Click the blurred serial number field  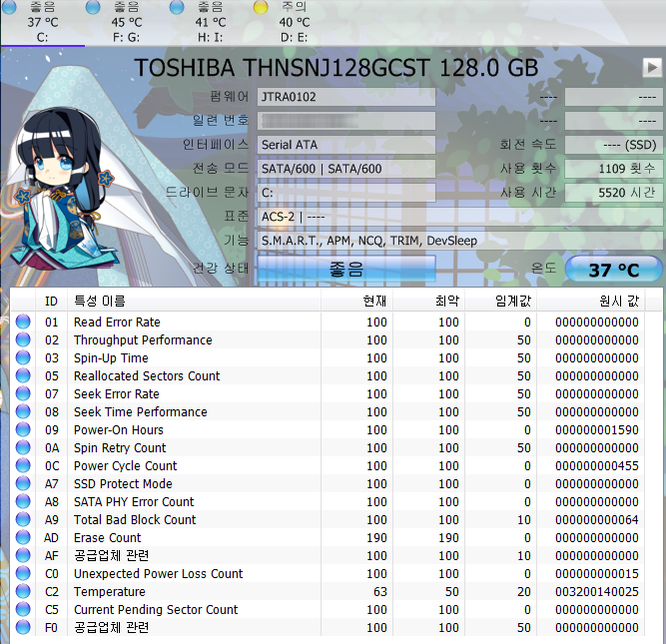click(x=346, y=121)
